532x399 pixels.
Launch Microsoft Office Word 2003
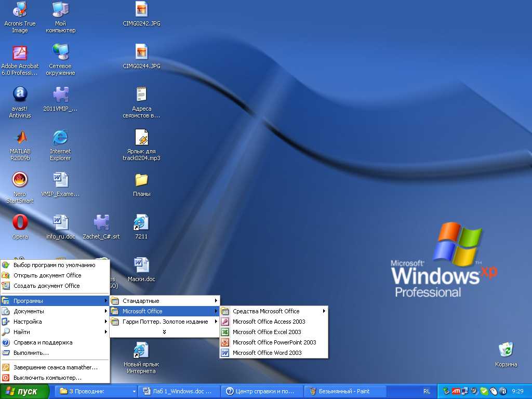[274, 353]
